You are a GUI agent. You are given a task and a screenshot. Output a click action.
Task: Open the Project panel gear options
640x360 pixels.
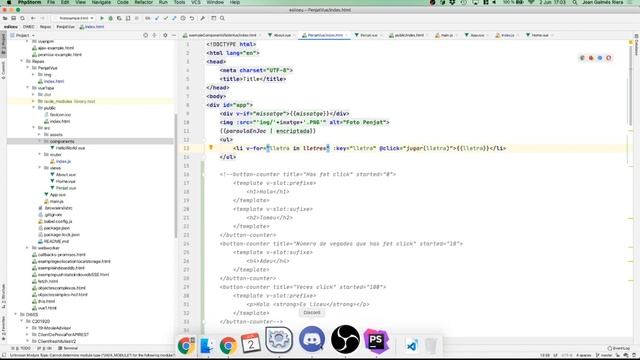tap(165, 36)
